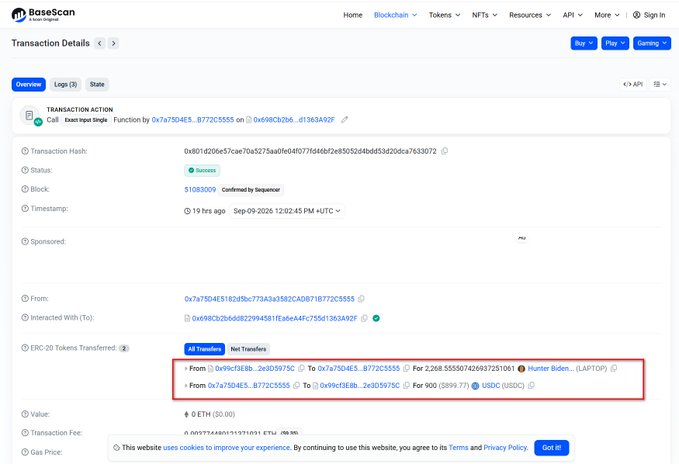
Task: Click the Hunter Biden token logo
Action: [x=521, y=369]
